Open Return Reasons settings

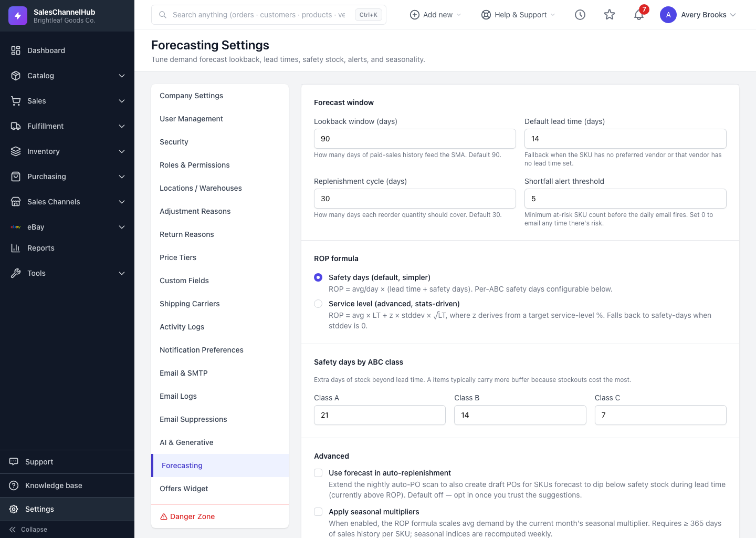click(x=220, y=234)
